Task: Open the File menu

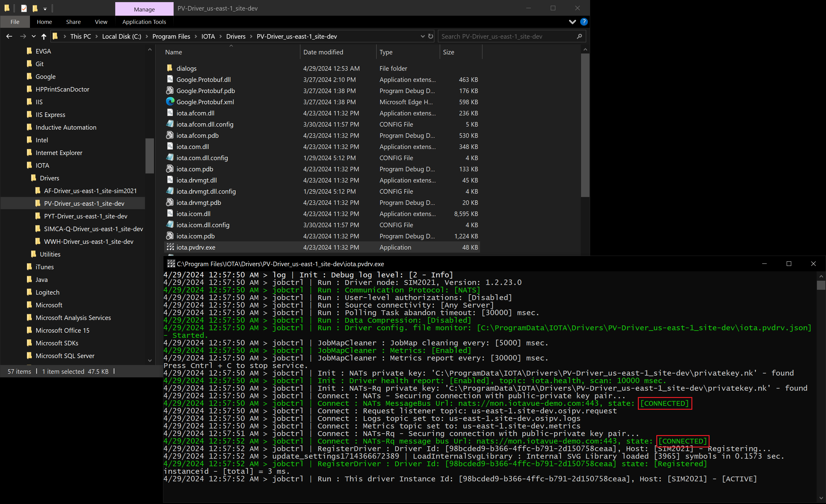Action: (15, 22)
